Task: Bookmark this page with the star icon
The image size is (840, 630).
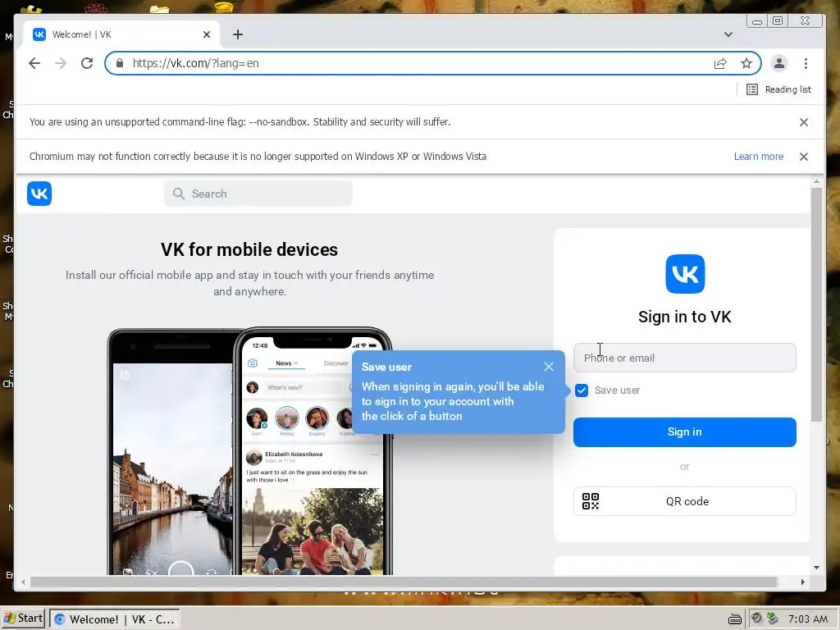Action: pos(746,63)
